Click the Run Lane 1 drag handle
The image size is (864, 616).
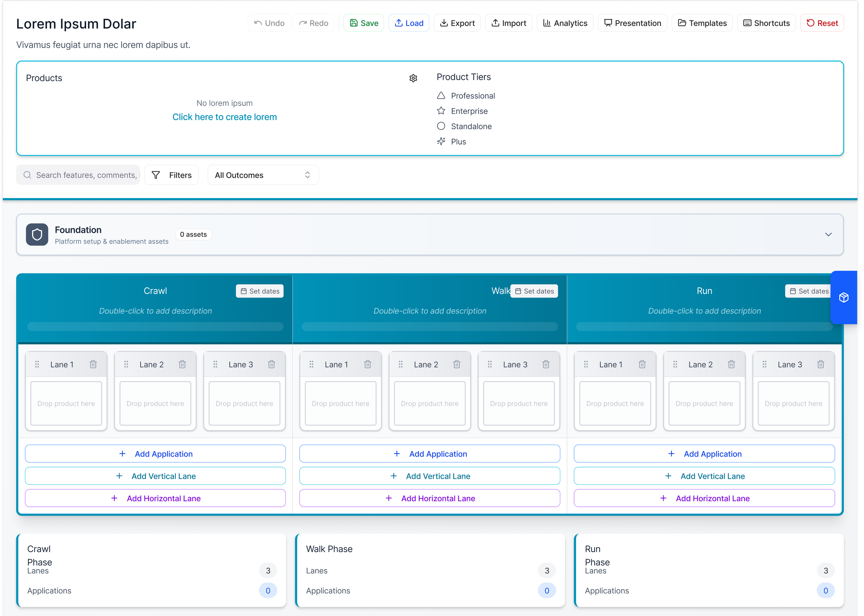tap(586, 364)
